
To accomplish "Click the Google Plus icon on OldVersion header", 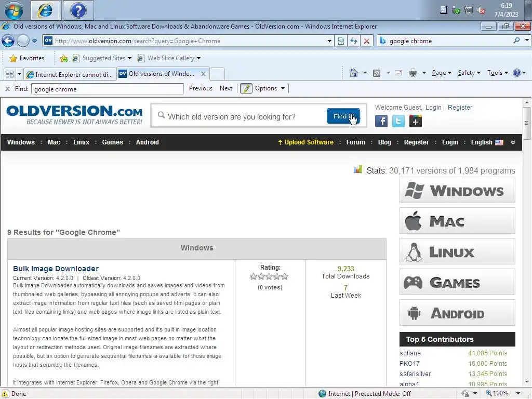I will 416,121.
